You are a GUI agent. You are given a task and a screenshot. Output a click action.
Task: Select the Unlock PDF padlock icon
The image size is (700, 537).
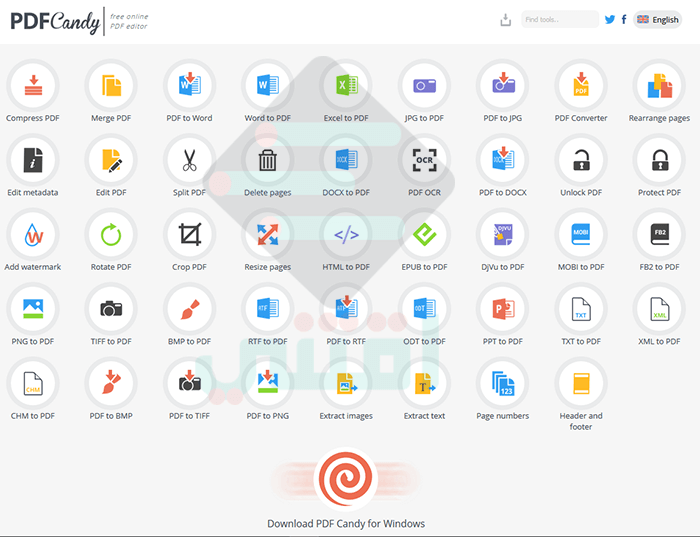(581, 160)
